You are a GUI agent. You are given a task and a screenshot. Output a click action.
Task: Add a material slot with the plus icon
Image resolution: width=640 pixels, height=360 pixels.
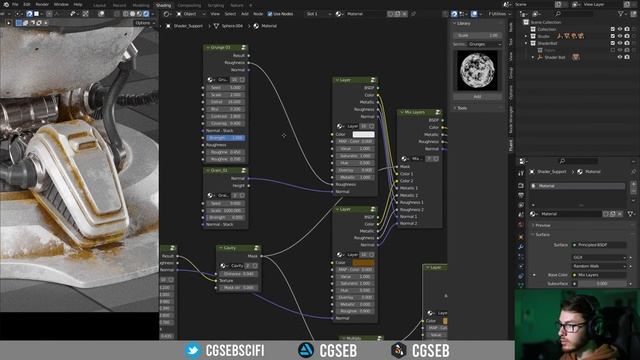click(x=633, y=185)
